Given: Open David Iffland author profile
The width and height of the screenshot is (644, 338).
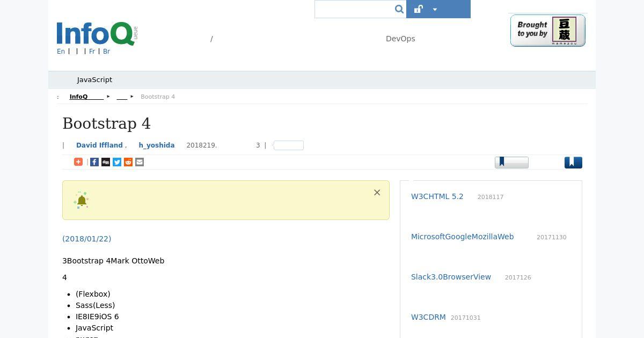Looking at the screenshot, I should [99, 145].
